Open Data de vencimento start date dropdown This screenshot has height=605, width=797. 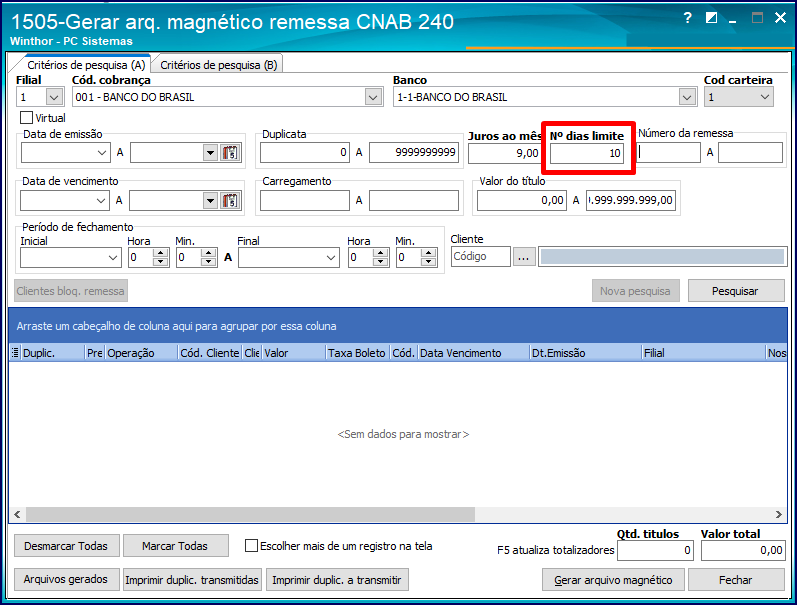(101, 200)
